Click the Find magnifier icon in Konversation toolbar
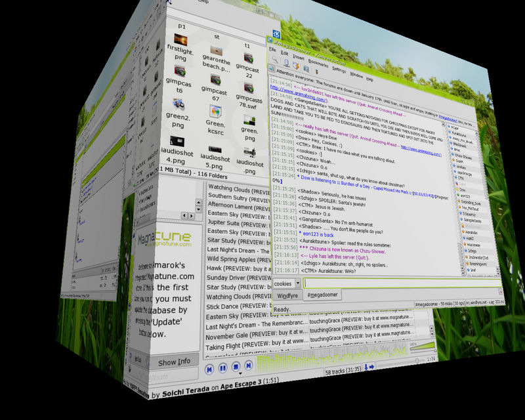 pos(274,60)
